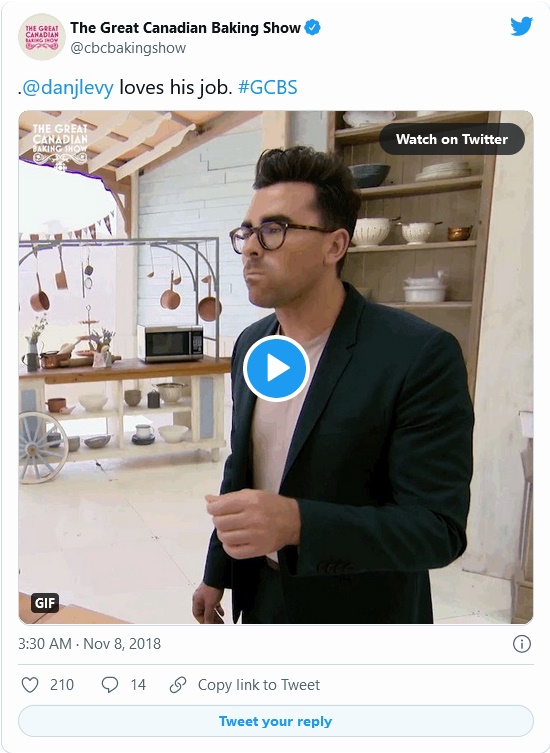Click the show logo watermark in the video
The width and height of the screenshot is (550, 753).
(60, 146)
